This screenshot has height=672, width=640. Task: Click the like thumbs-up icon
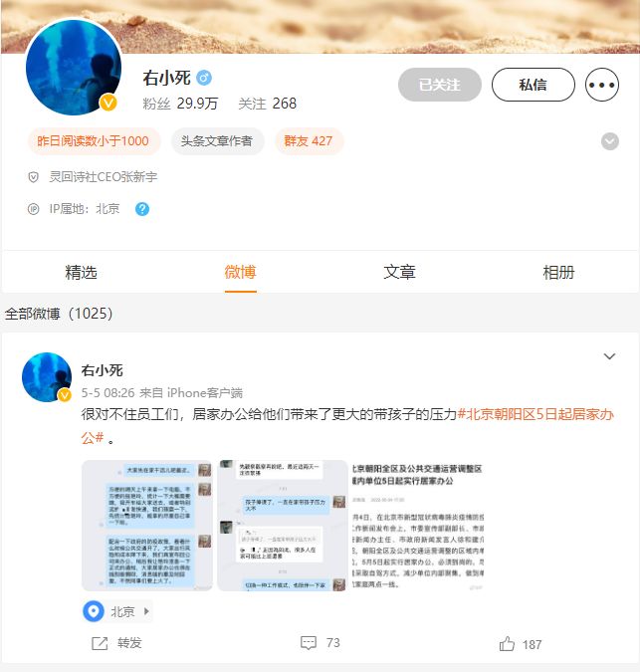tap(507, 644)
